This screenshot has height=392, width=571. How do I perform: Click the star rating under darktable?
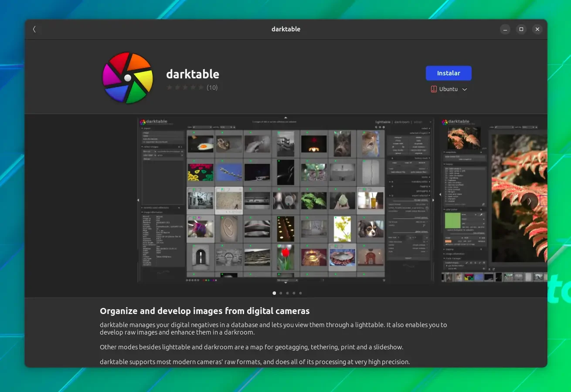(x=185, y=88)
